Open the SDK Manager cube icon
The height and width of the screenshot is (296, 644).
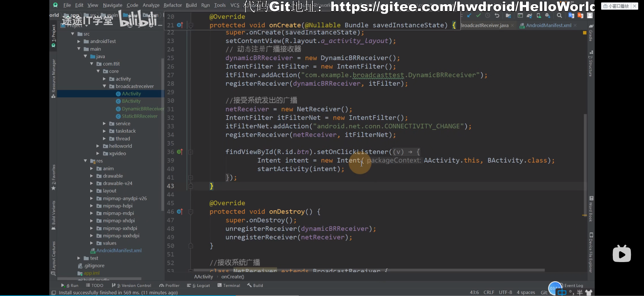pos(548,15)
